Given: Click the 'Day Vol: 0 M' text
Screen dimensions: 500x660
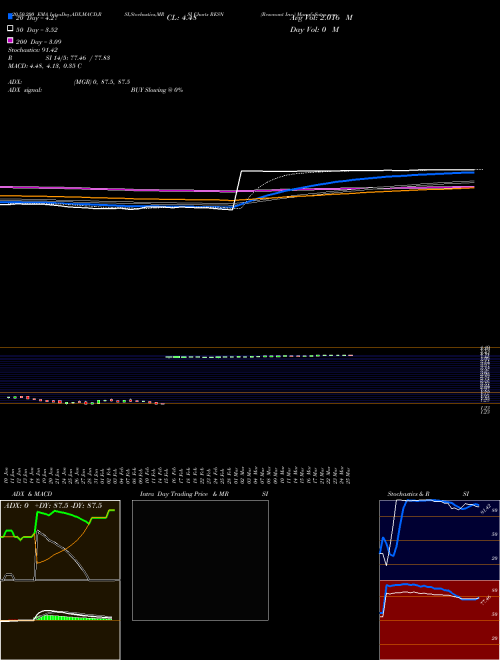Looking at the screenshot, I should tap(314, 30).
